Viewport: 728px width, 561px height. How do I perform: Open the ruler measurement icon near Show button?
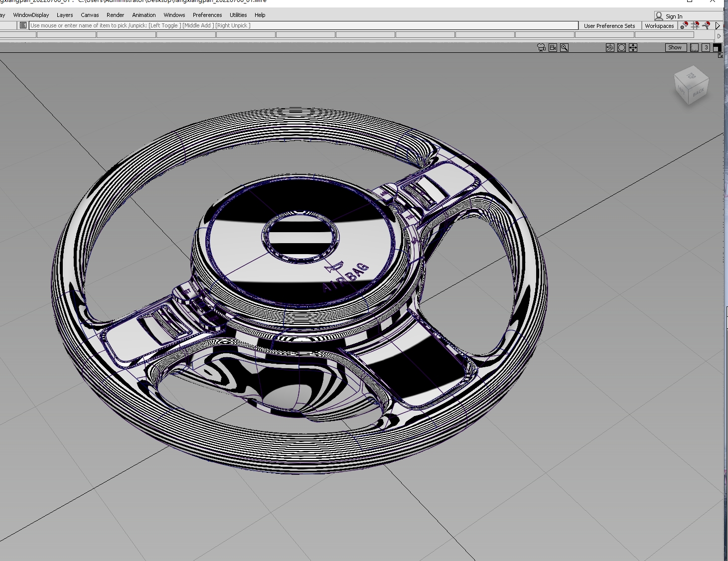coord(695,47)
